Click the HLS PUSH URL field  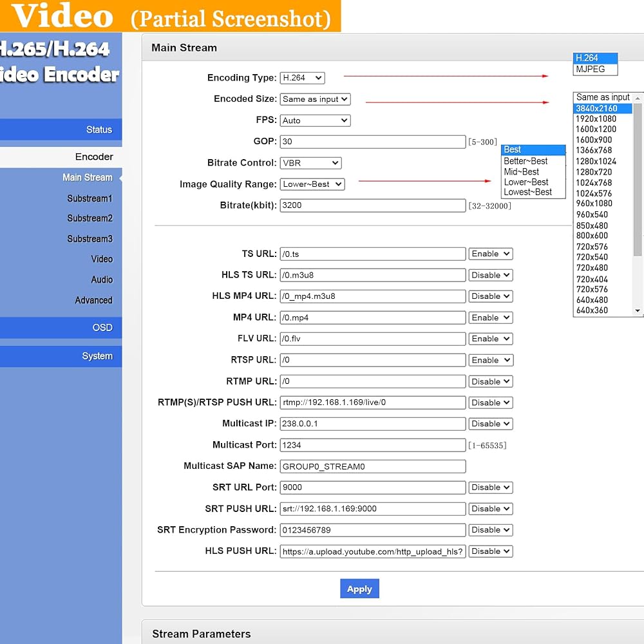click(x=372, y=551)
